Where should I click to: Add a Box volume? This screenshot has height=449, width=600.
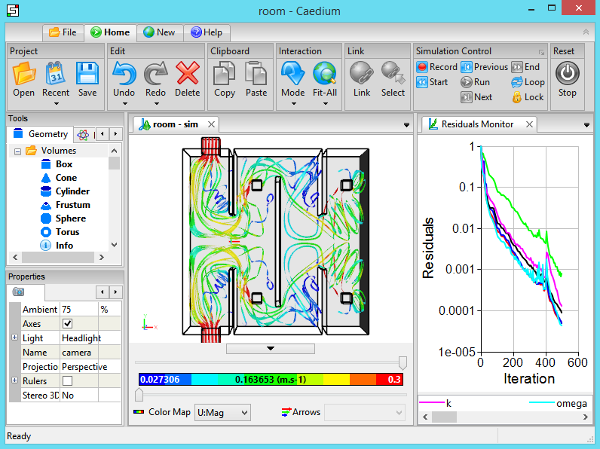56,164
